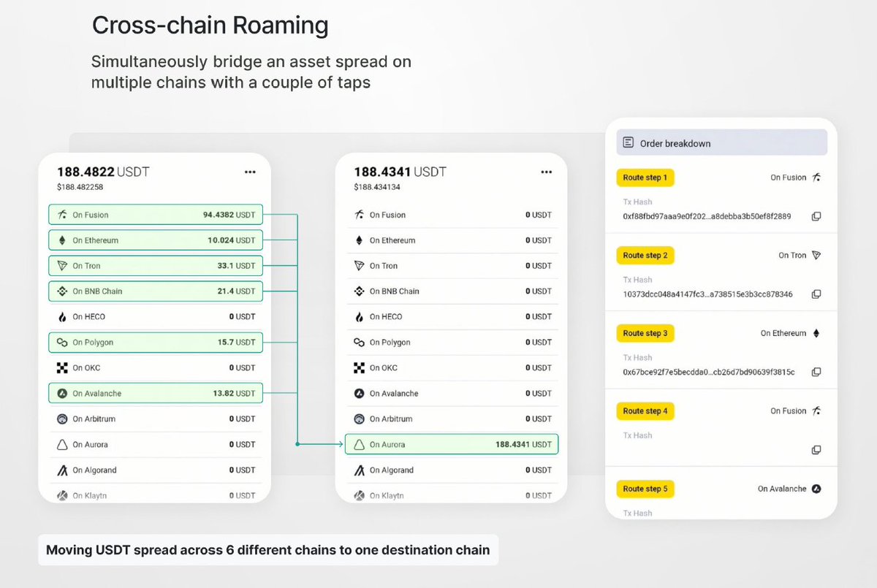Click the Order breakdown document icon

click(x=628, y=143)
